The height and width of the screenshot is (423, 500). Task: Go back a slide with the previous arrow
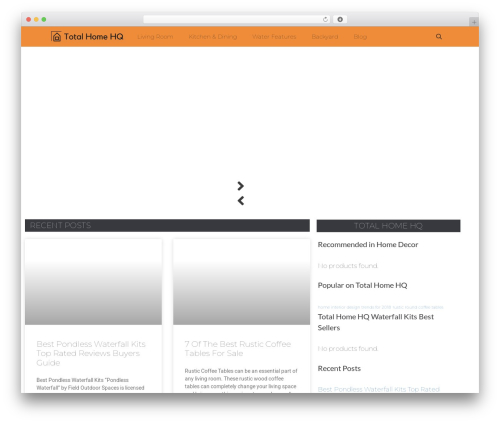241,201
